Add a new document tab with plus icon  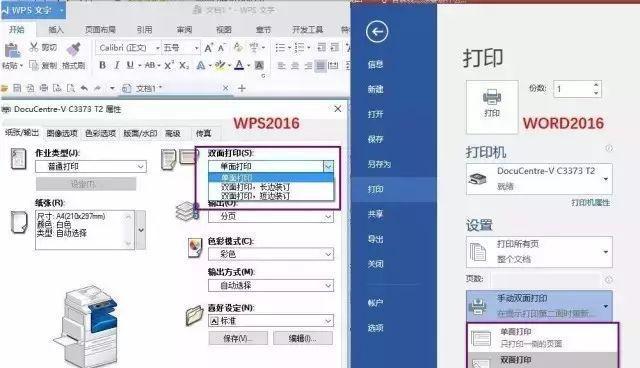tap(242, 88)
